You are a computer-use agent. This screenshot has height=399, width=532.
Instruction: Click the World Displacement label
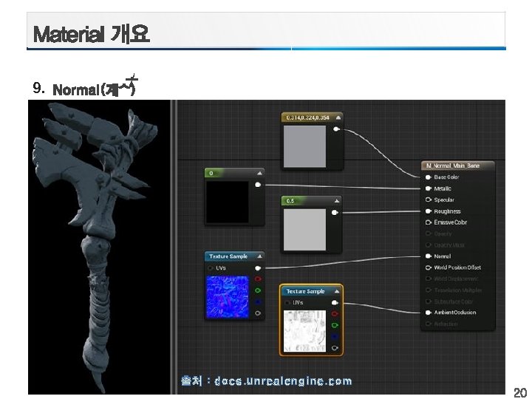457,279
